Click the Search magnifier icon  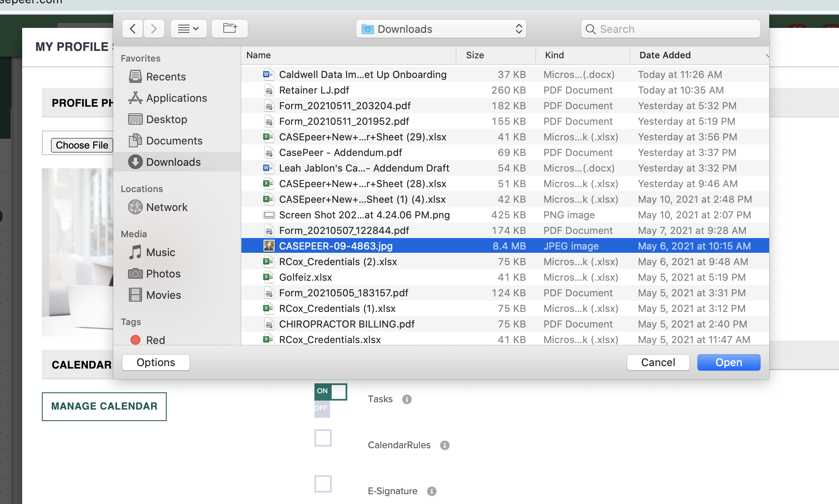pos(591,29)
